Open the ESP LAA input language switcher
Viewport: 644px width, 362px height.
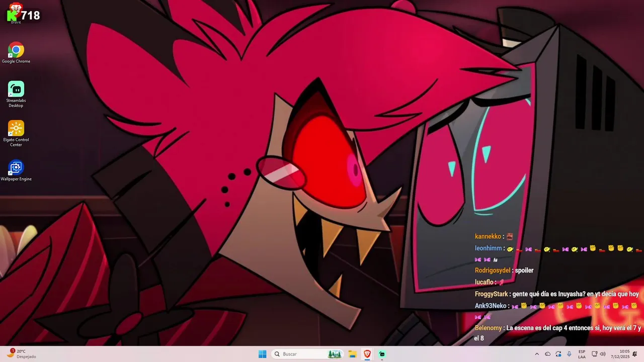(582, 354)
